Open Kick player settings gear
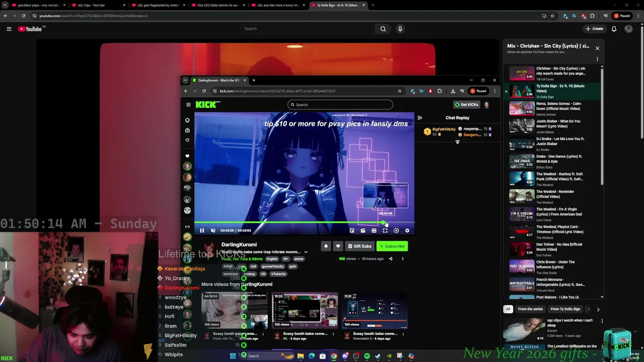Image resolution: width=644 pixels, height=362 pixels. [407, 230]
